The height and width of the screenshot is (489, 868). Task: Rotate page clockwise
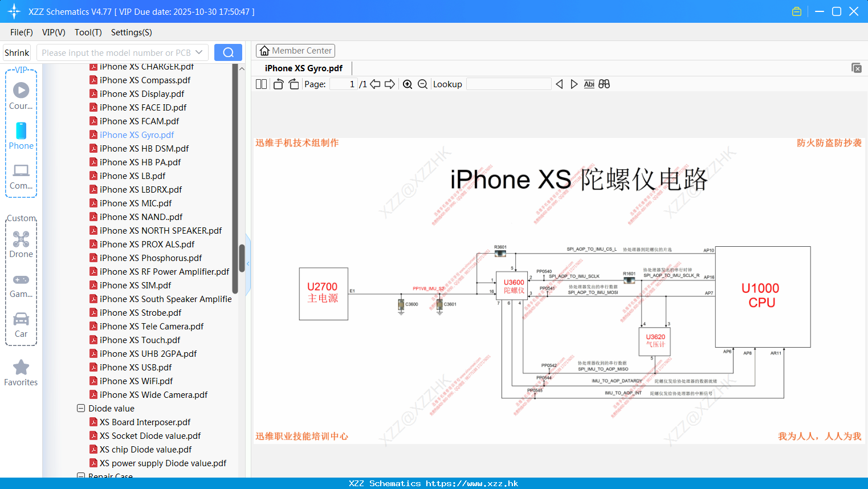point(294,84)
